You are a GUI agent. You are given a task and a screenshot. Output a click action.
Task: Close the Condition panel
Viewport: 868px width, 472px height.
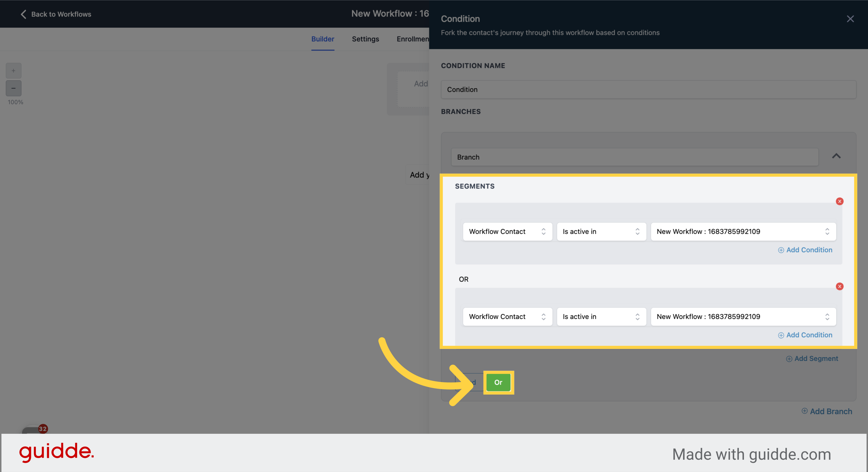(850, 19)
